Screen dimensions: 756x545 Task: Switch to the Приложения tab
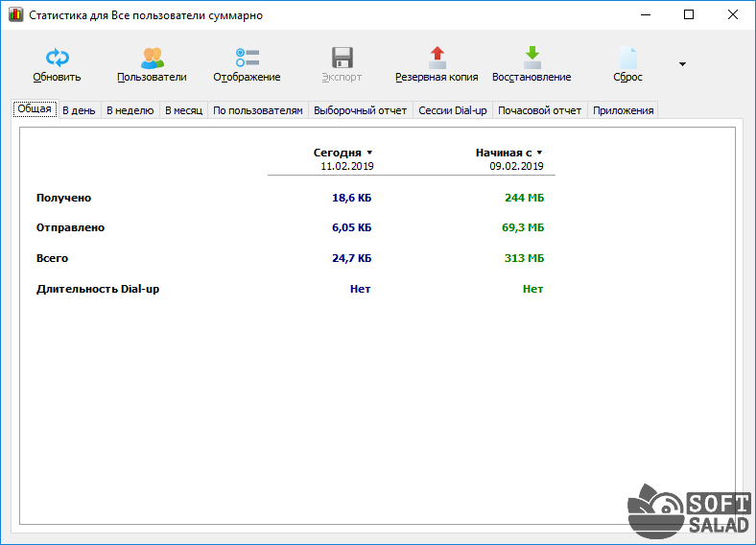624,110
